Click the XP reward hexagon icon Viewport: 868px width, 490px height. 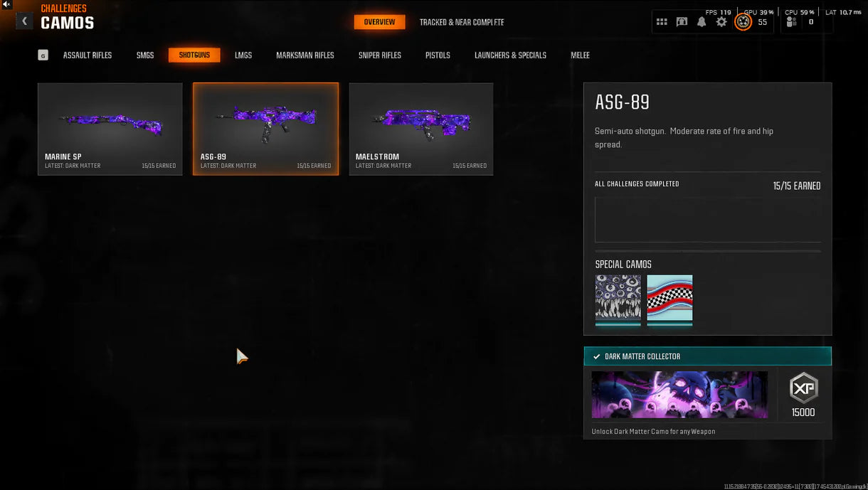pyautogui.click(x=803, y=388)
